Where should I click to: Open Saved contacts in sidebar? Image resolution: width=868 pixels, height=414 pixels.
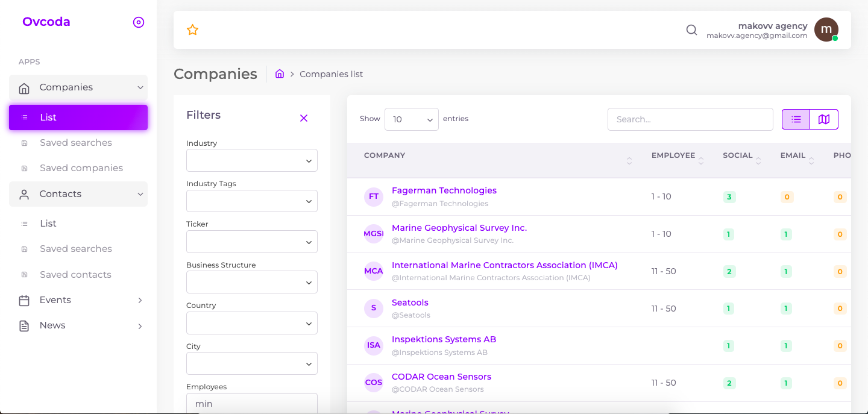click(x=75, y=275)
